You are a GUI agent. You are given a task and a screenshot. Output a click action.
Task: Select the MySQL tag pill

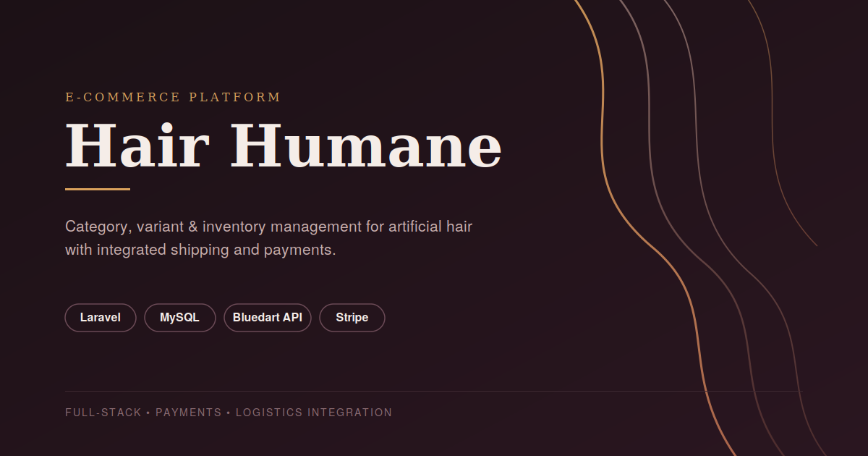pos(180,318)
